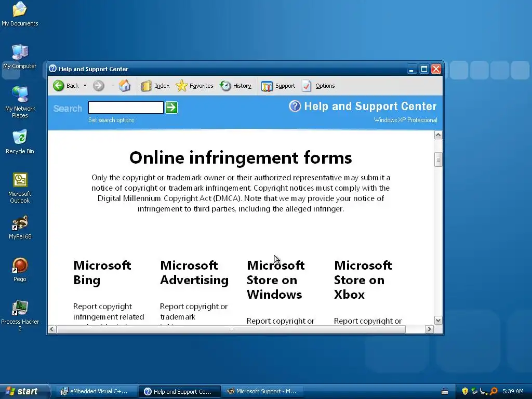Screen dimensions: 532x399
Task: Click the Safely Remove Hardware tray icon
Action: [x=474, y=391]
